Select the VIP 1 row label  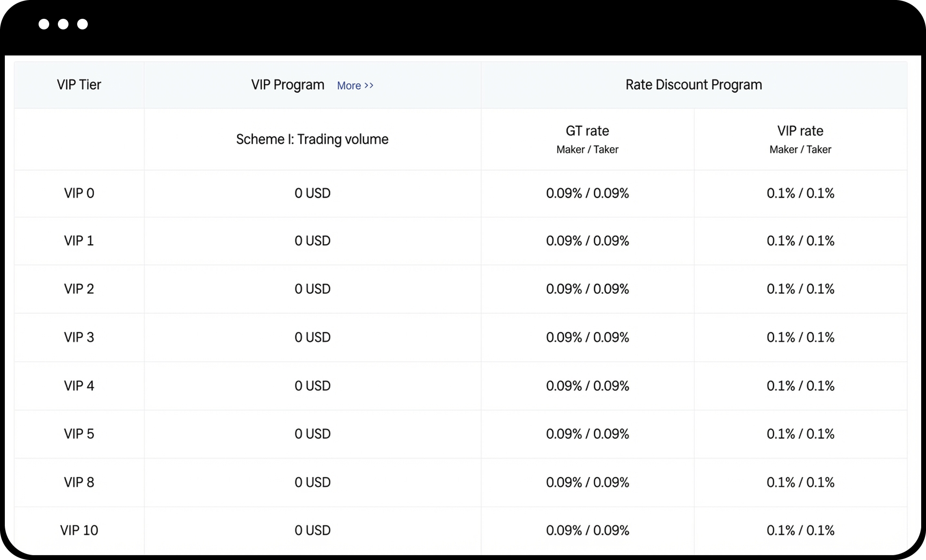click(x=79, y=241)
